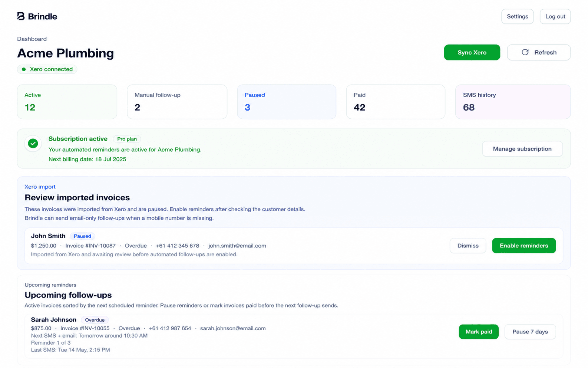Click the Xero import label
Image resolution: width=588 pixels, height=368 pixels.
(x=40, y=187)
